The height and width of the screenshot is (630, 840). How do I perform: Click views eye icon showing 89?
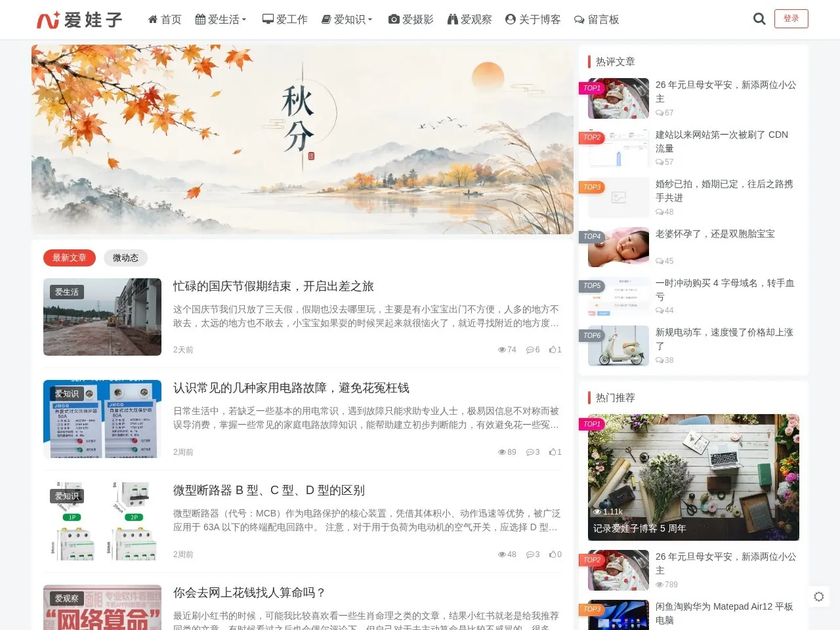(x=502, y=452)
